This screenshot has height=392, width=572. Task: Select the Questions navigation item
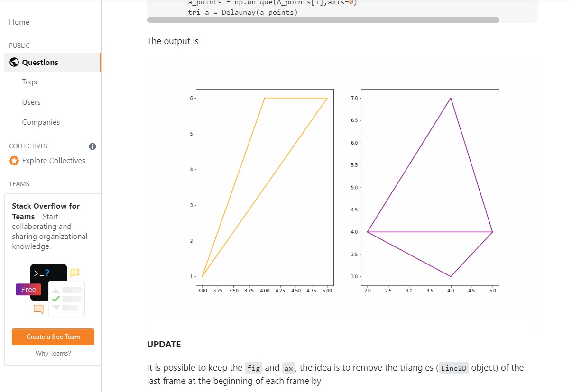tap(53, 63)
